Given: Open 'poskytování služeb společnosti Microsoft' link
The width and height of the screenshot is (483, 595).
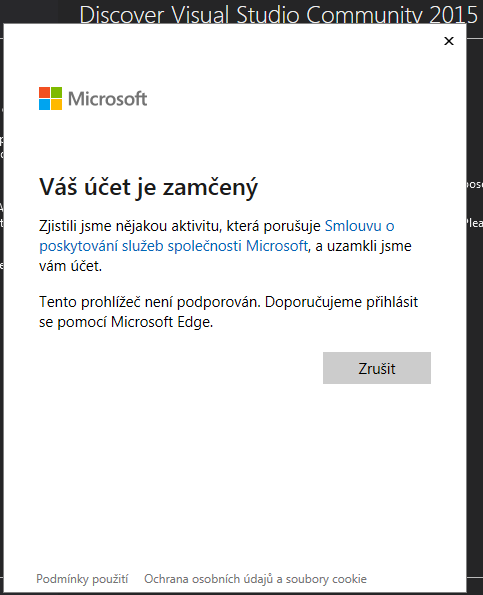Looking at the screenshot, I should (x=173, y=246).
